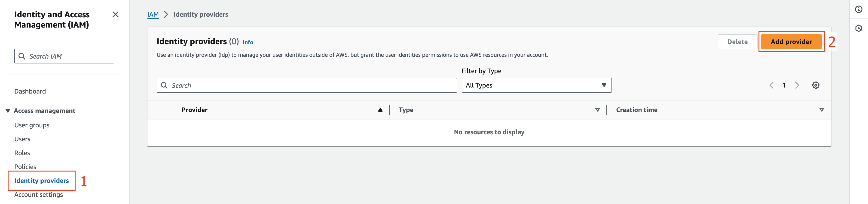
Task: Open table preferences gear icon
Action: click(816, 85)
